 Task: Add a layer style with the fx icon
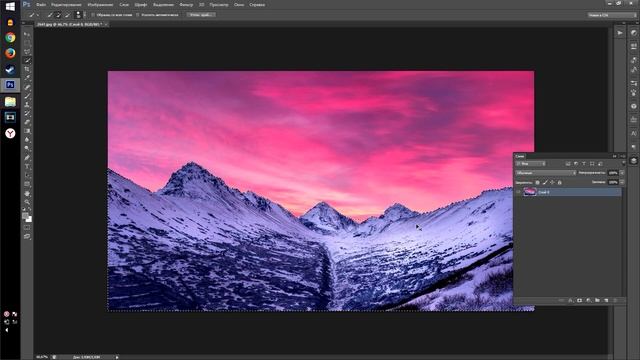(x=570, y=300)
